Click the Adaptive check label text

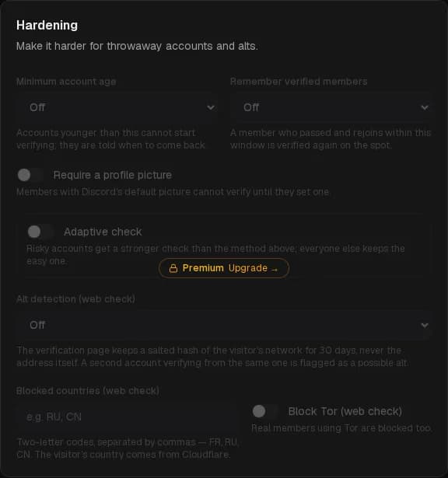(103, 232)
